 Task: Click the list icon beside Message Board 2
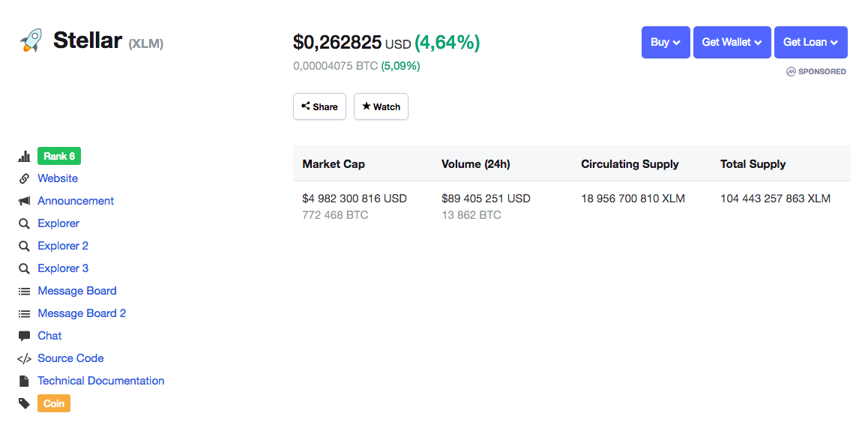(x=24, y=314)
